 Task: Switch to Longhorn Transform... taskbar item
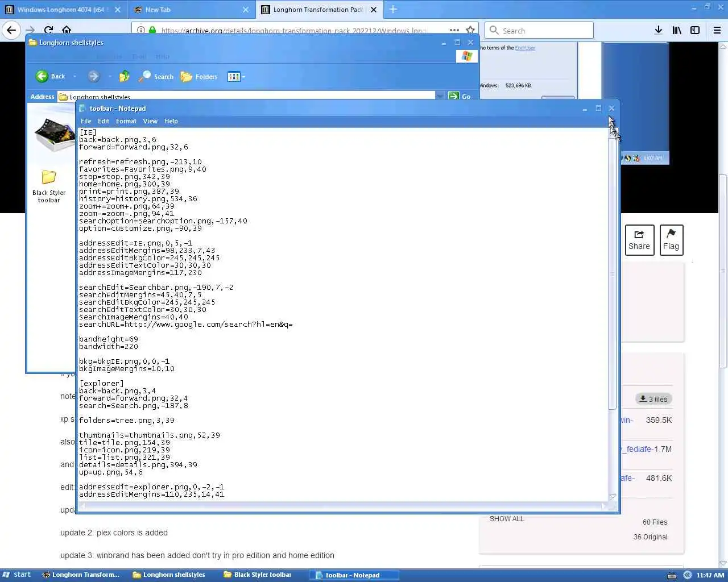click(81, 575)
